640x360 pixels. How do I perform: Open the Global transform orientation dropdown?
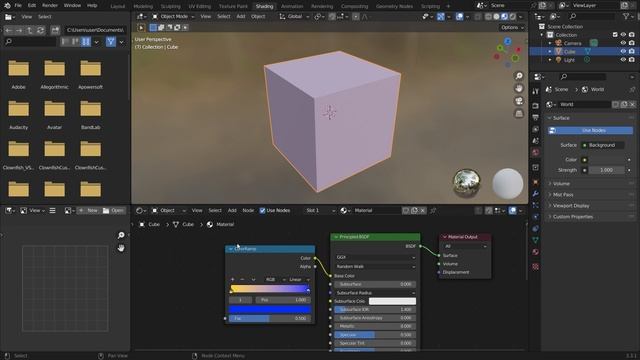click(294, 17)
